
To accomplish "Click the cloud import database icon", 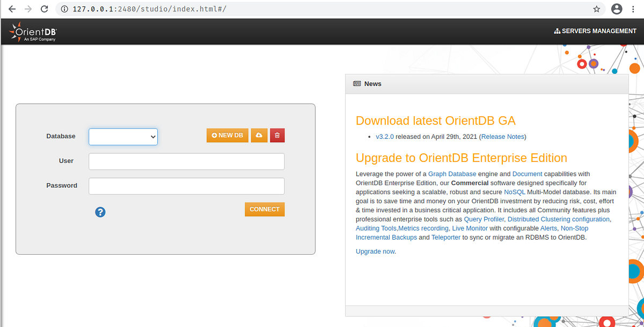I will point(259,136).
